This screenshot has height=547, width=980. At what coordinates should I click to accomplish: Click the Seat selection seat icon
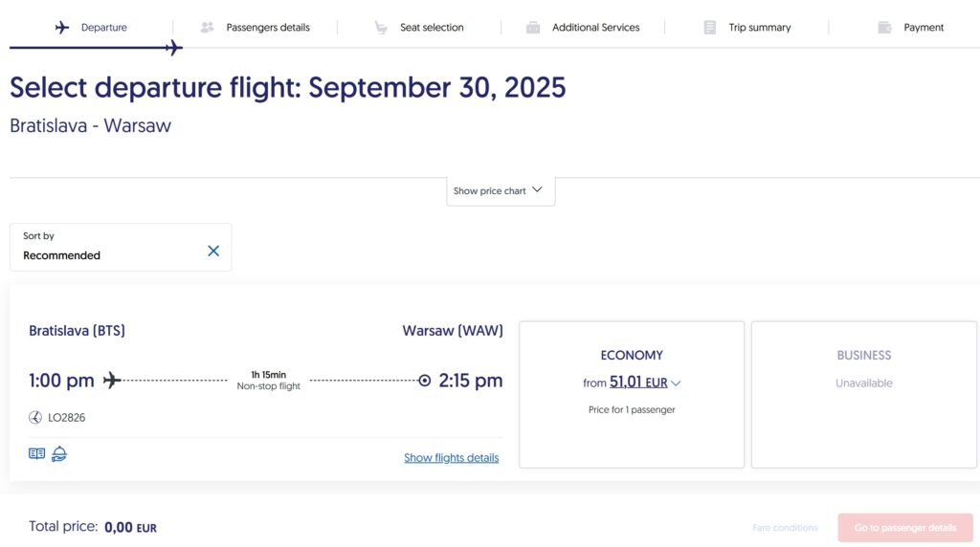(x=381, y=28)
